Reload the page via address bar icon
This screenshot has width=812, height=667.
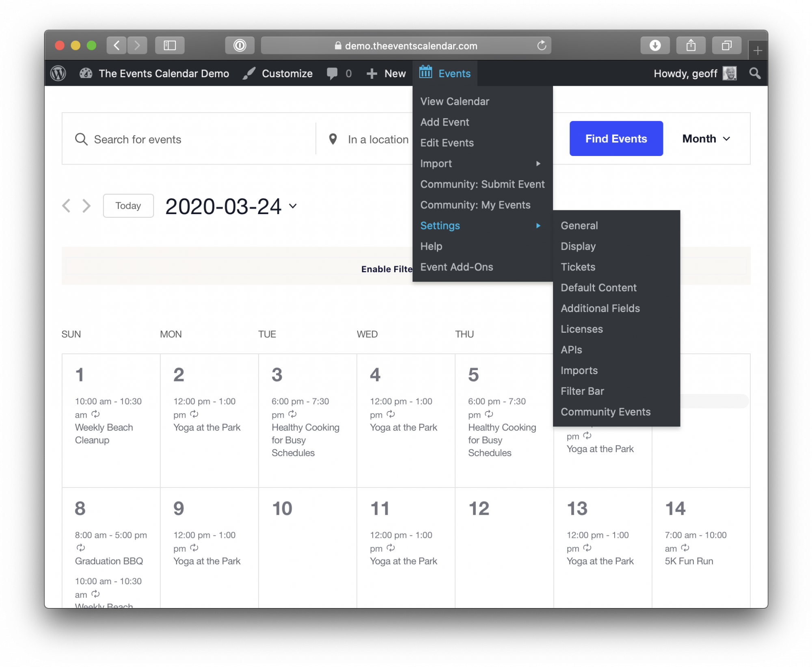coord(542,45)
